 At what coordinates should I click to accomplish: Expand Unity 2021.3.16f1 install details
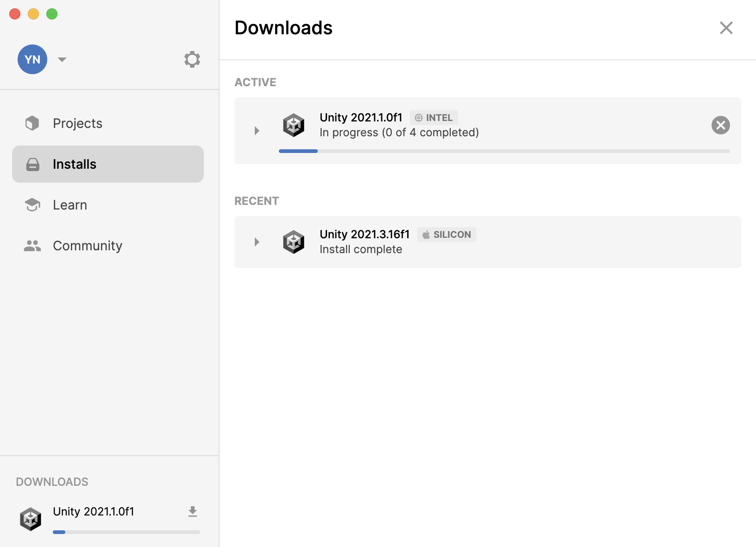257,242
